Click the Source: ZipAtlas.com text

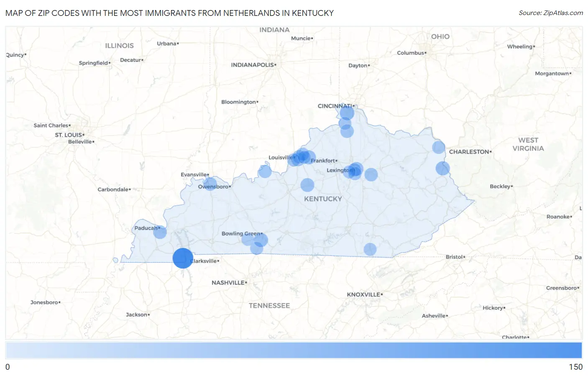[x=551, y=13]
